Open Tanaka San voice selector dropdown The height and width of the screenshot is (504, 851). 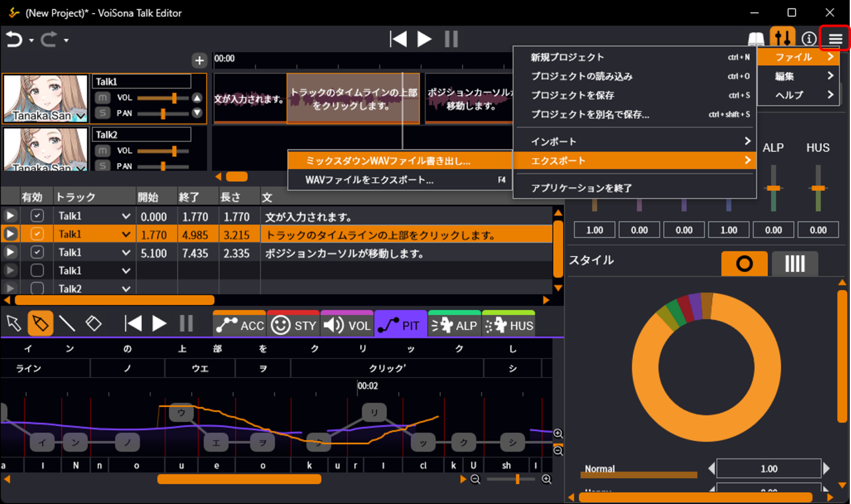coord(81,117)
